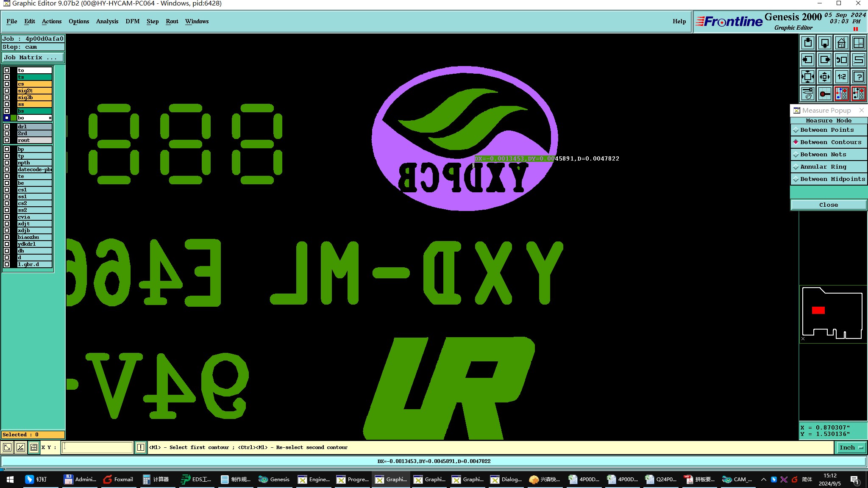Click the snap-to-grid pad icon
This screenshot has width=868, height=488.
tap(825, 94)
